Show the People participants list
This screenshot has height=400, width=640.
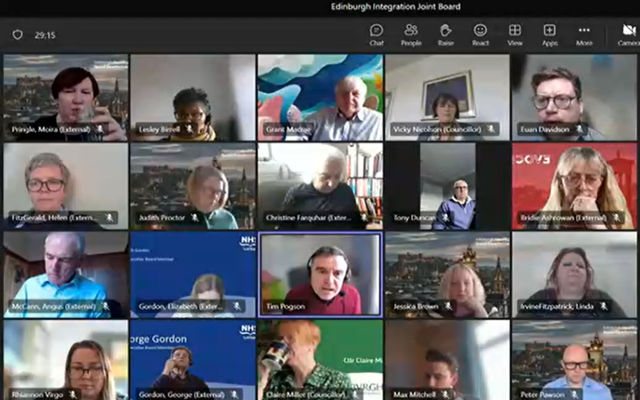411,35
